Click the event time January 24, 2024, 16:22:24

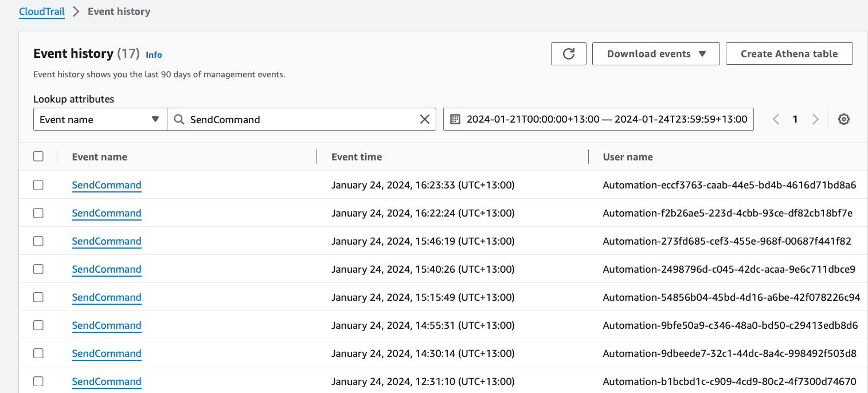point(423,213)
